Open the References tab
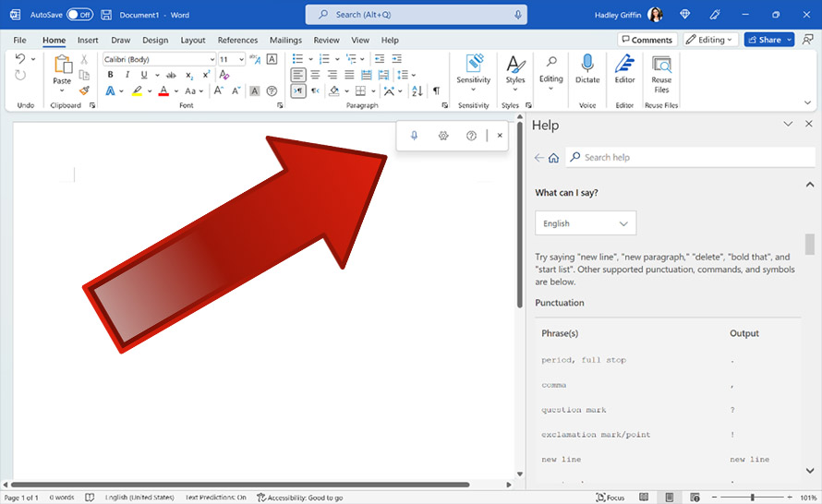The height and width of the screenshot is (504, 822). [x=237, y=41]
